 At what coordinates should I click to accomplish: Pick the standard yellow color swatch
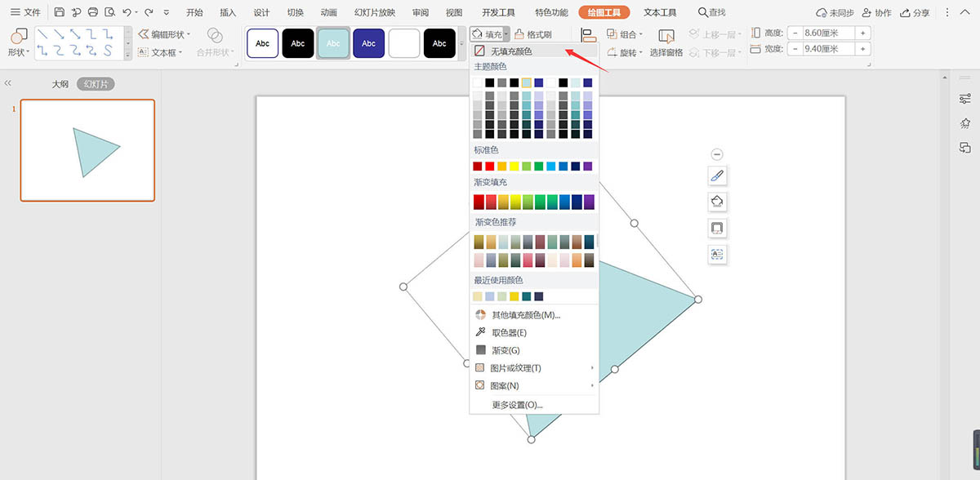[514, 167]
